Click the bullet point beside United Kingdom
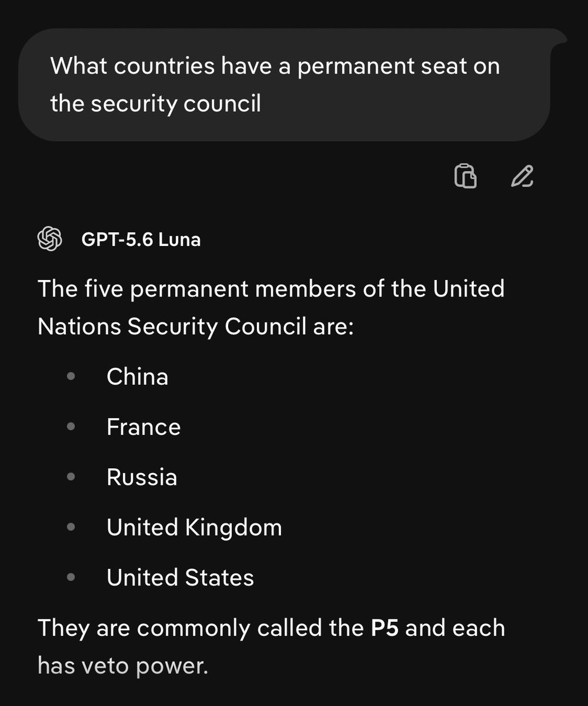 point(71,527)
